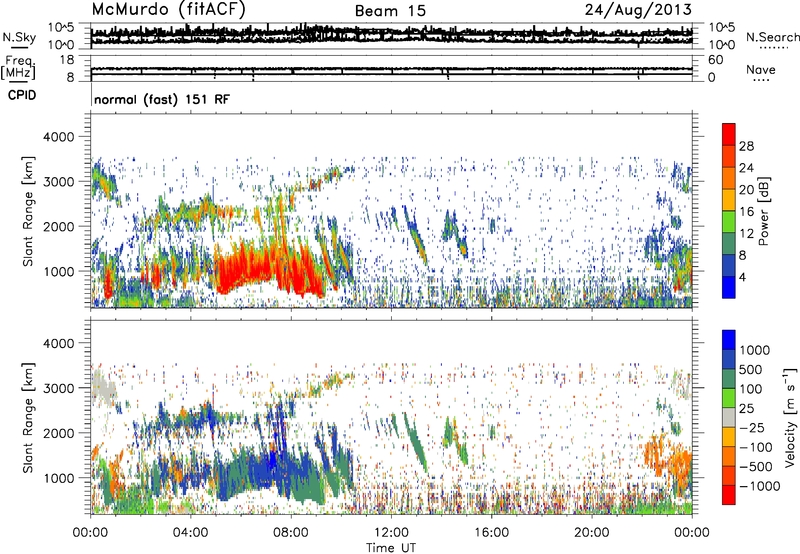Click the 12:00 time axis label
The width and height of the screenshot is (800, 554).
tap(391, 533)
